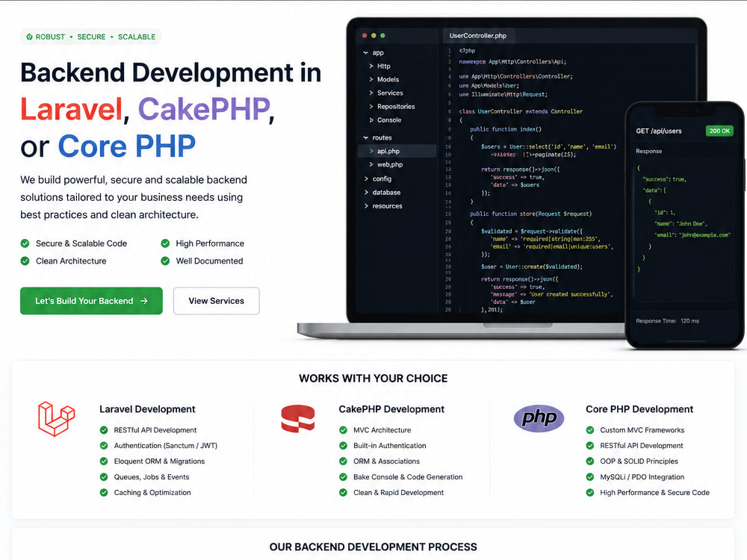Select api.php in the file tree
The width and height of the screenshot is (747, 560).
pyautogui.click(x=397, y=151)
